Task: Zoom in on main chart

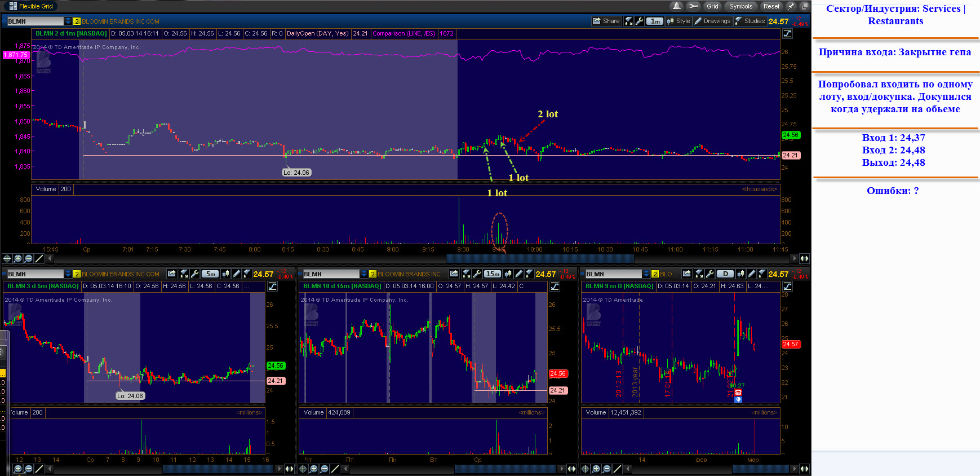Action: [17, 258]
